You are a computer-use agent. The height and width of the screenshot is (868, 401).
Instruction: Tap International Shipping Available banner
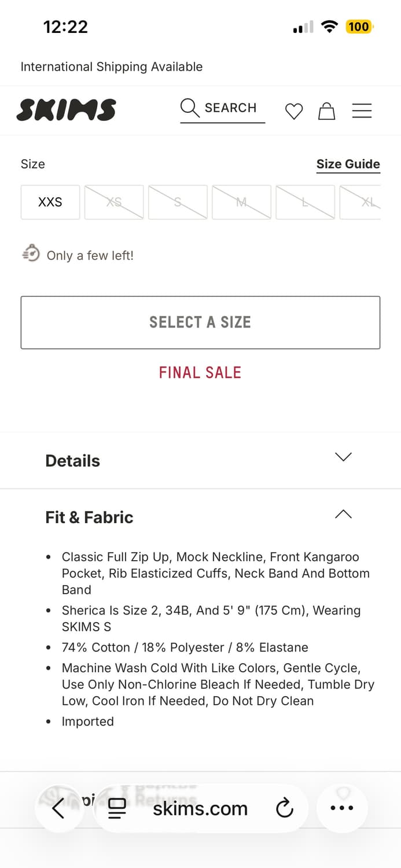[112, 67]
